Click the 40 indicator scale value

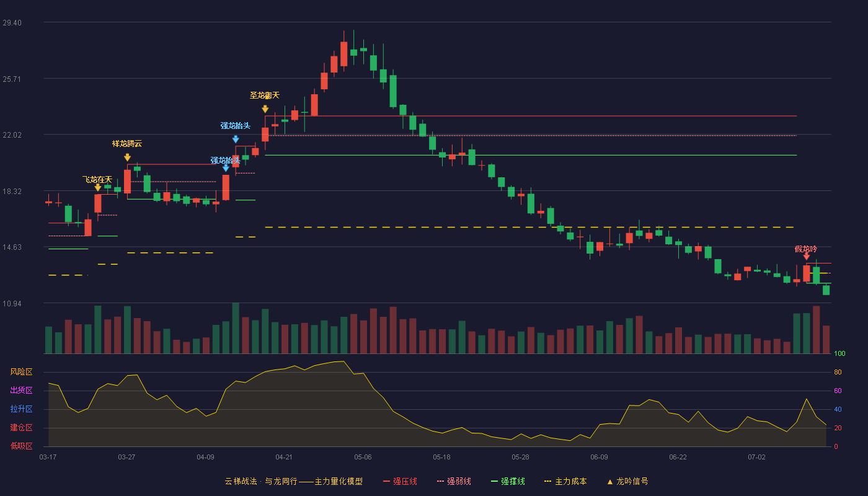(x=838, y=409)
